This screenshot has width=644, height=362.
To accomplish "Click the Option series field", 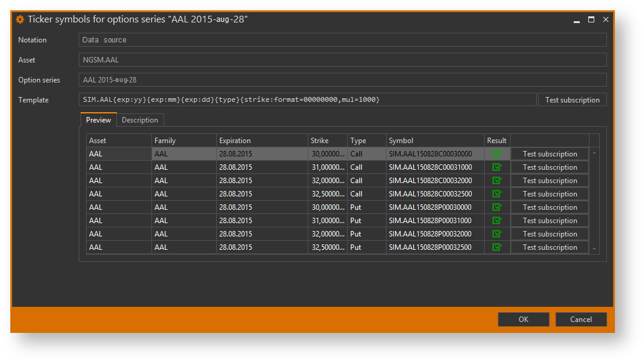I will pyautogui.click(x=342, y=79).
